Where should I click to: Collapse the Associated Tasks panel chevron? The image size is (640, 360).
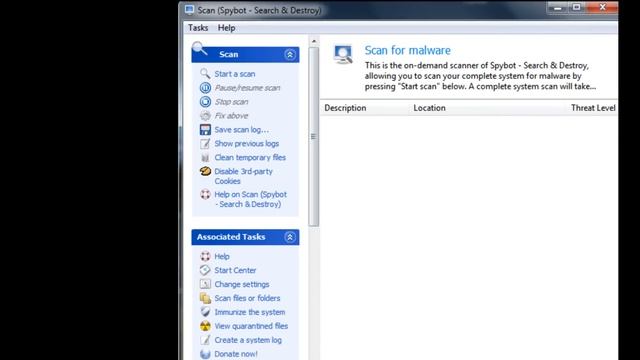click(290, 237)
